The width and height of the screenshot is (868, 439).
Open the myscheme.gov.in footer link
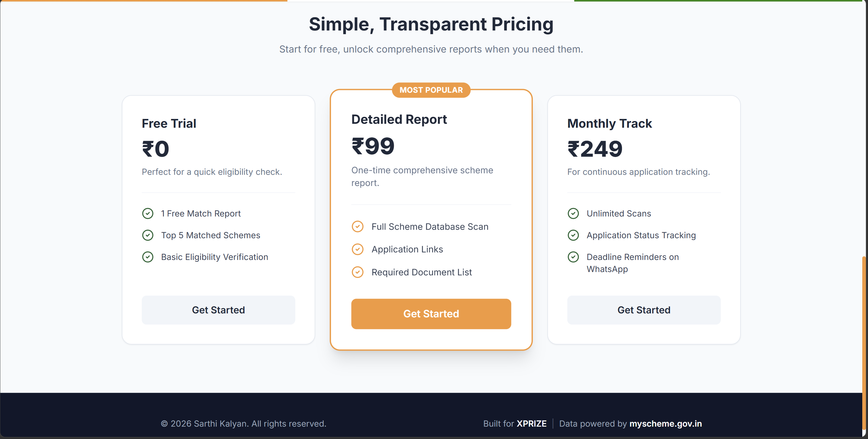(x=666, y=424)
